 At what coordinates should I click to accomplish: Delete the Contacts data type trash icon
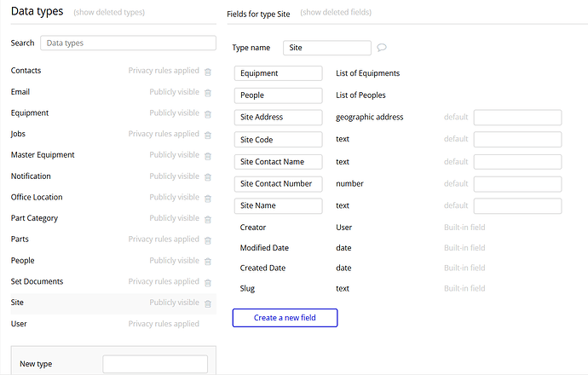pyautogui.click(x=208, y=72)
